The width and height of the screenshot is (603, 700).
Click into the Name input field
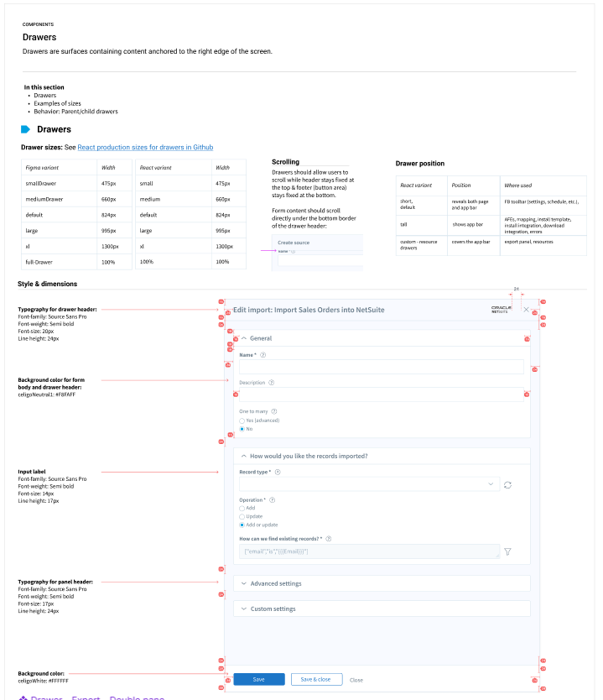click(381, 367)
